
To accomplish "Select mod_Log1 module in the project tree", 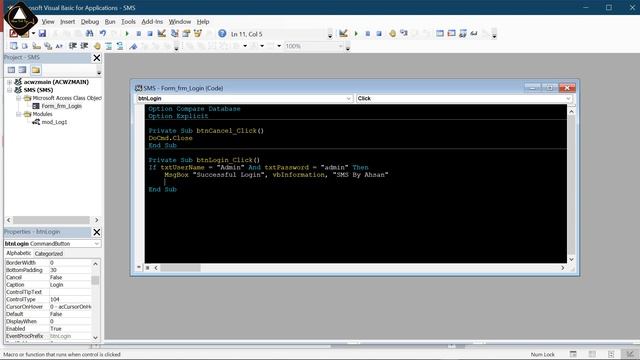I will pyautogui.click(x=54, y=122).
